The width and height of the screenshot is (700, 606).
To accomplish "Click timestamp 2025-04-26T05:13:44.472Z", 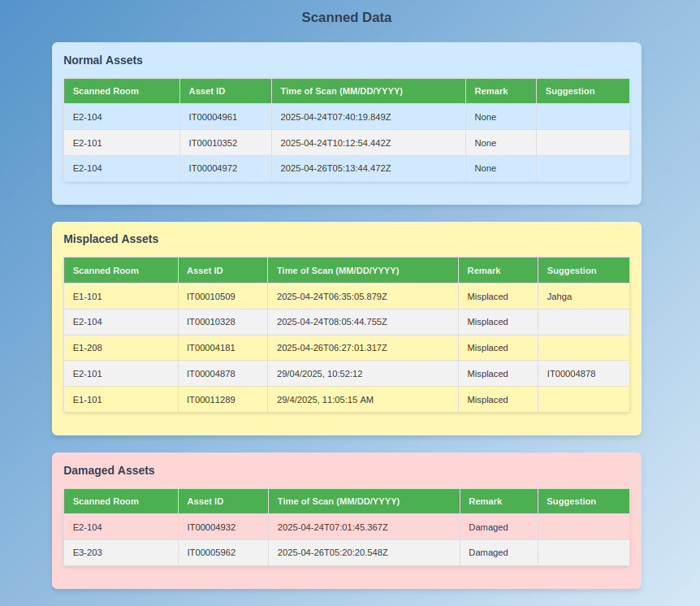I will point(335,168).
